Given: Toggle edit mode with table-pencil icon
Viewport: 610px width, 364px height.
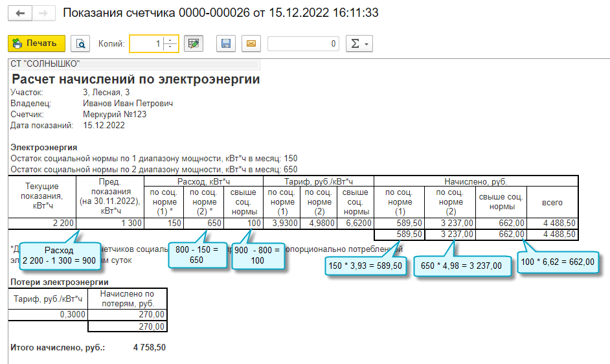Looking at the screenshot, I should point(194,43).
